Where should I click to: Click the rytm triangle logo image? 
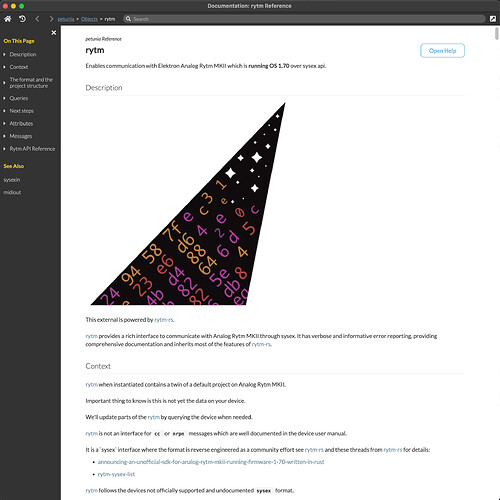coord(188,204)
